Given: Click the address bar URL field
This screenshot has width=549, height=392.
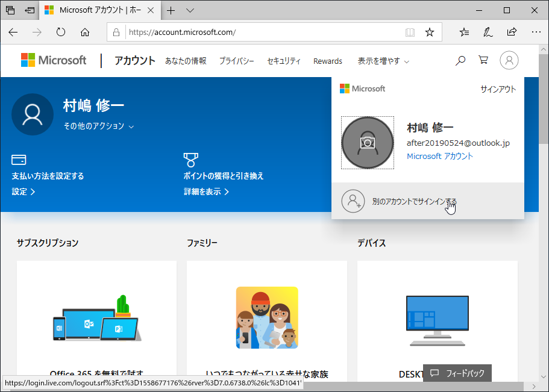Looking at the screenshot, I should pos(265,32).
